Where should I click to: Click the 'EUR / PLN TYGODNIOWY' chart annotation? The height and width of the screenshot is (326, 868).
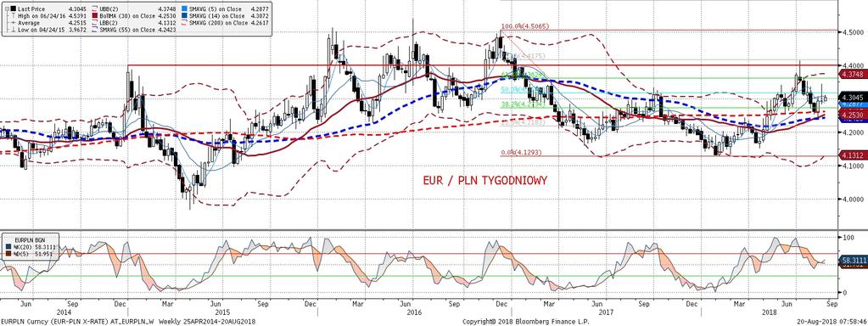tap(486, 181)
